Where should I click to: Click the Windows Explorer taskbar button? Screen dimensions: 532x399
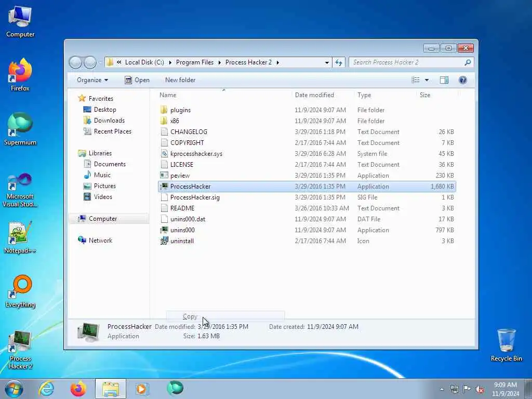click(x=111, y=389)
